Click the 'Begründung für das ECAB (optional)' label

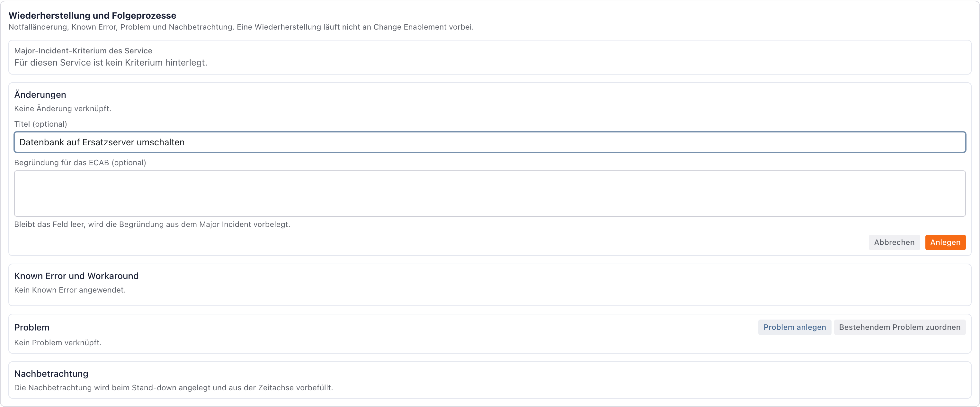(80, 163)
